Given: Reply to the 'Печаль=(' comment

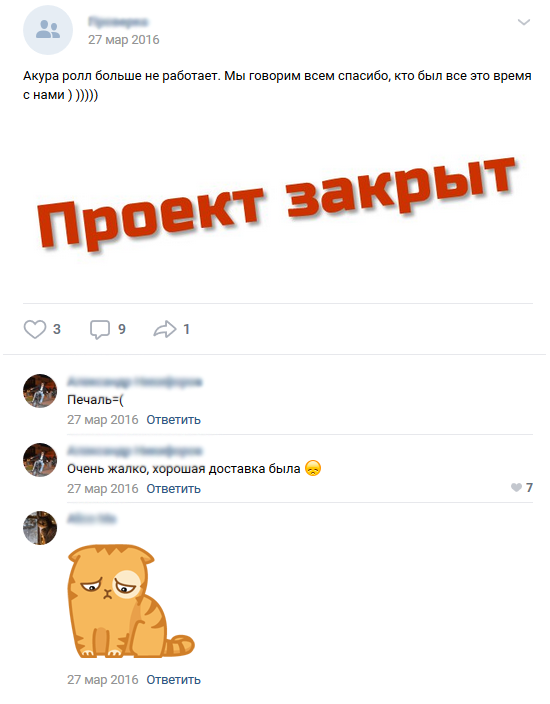Looking at the screenshot, I should pyautogui.click(x=173, y=420).
